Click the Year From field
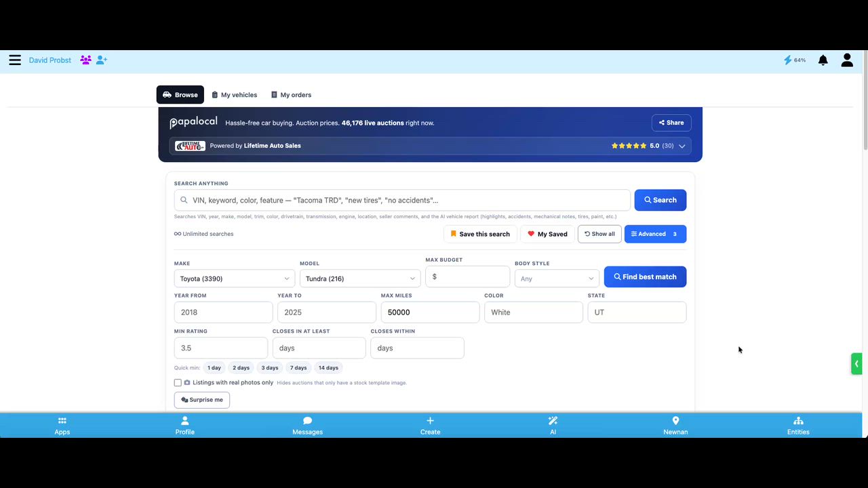The height and width of the screenshot is (488, 868). coord(223,312)
